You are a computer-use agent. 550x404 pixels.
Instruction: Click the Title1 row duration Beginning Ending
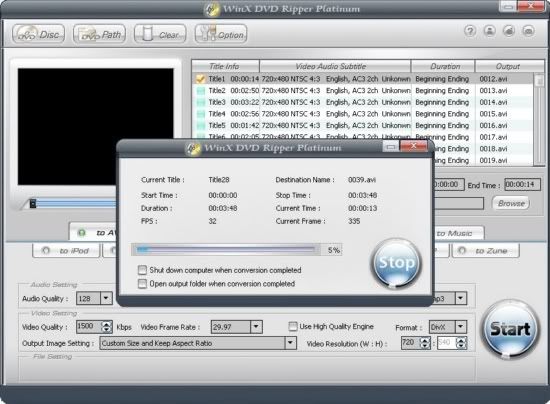(x=442, y=79)
